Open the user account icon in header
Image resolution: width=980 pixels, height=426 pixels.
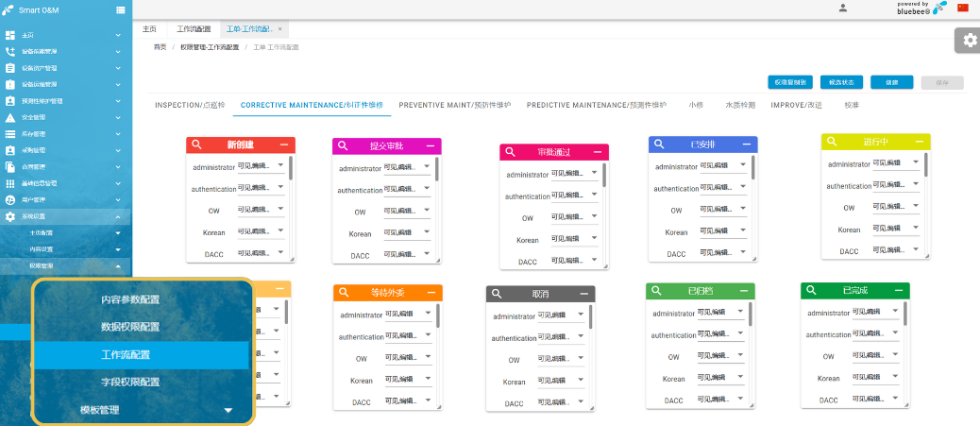coord(843,9)
